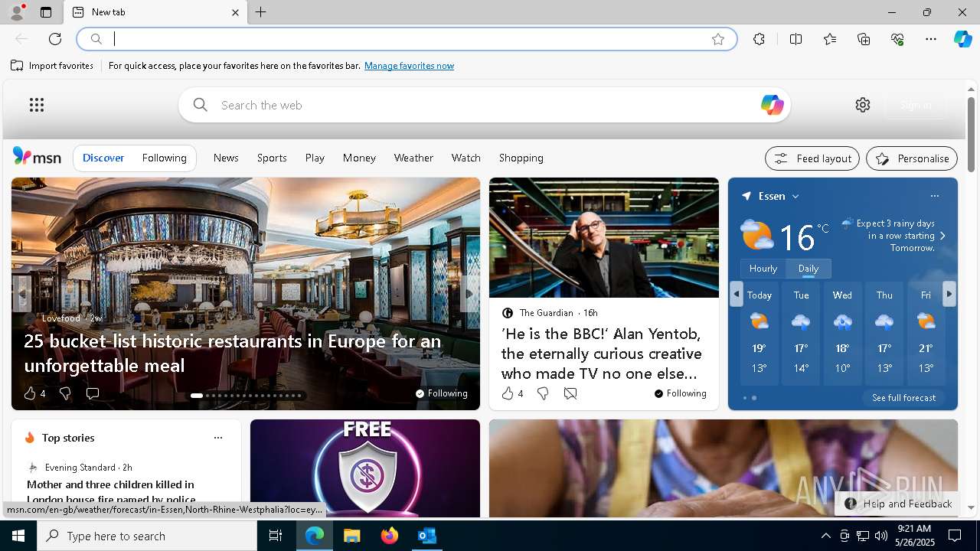Open the notification center icon
Image resolution: width=980 pixels, height=551 pixels.
point(955,536)
